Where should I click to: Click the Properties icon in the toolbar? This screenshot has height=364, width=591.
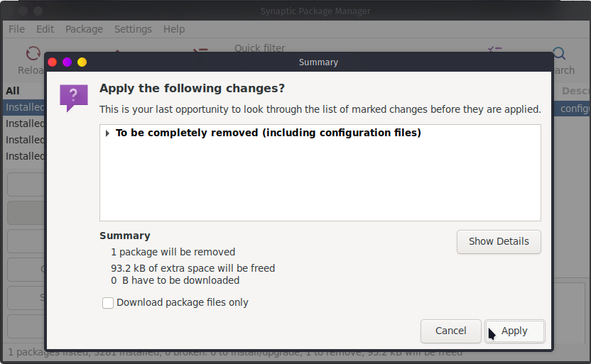coord(495,49)
